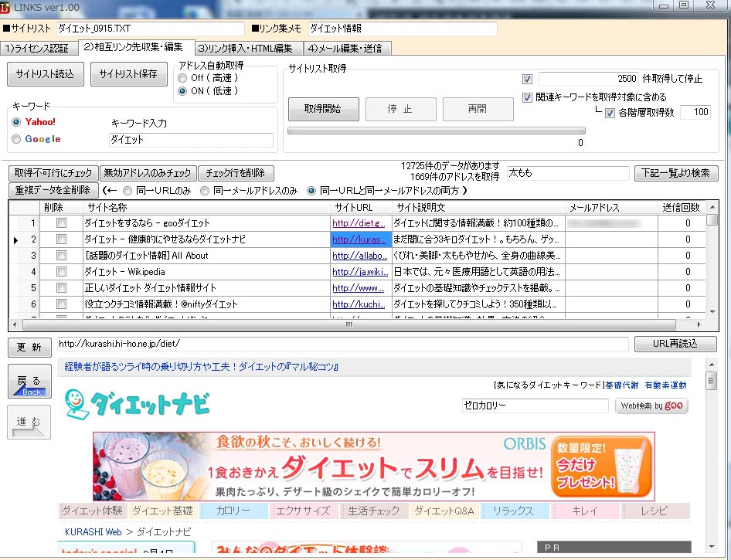731x560 pixels.
Task: Toggle 各階層取得数 checkbox
Action: (610, 113)
